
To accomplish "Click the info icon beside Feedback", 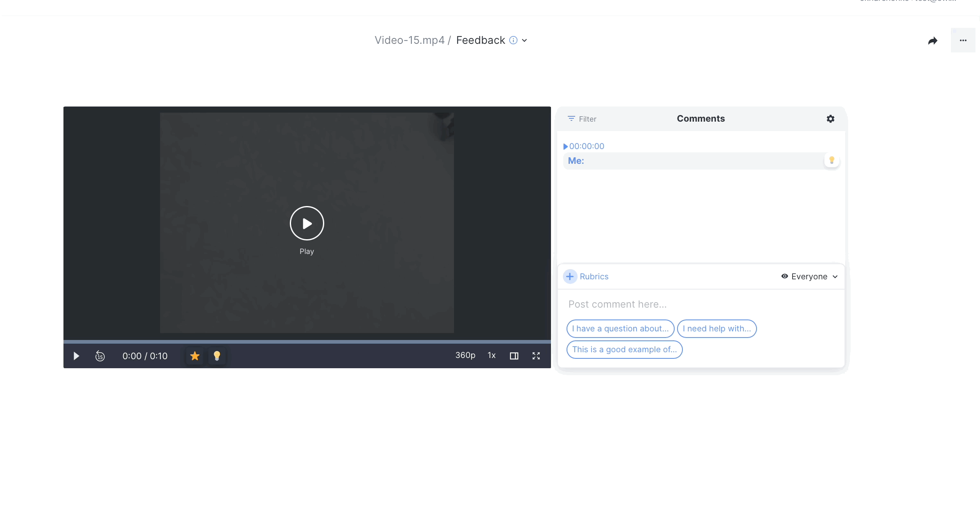I will tap(513, 40).
